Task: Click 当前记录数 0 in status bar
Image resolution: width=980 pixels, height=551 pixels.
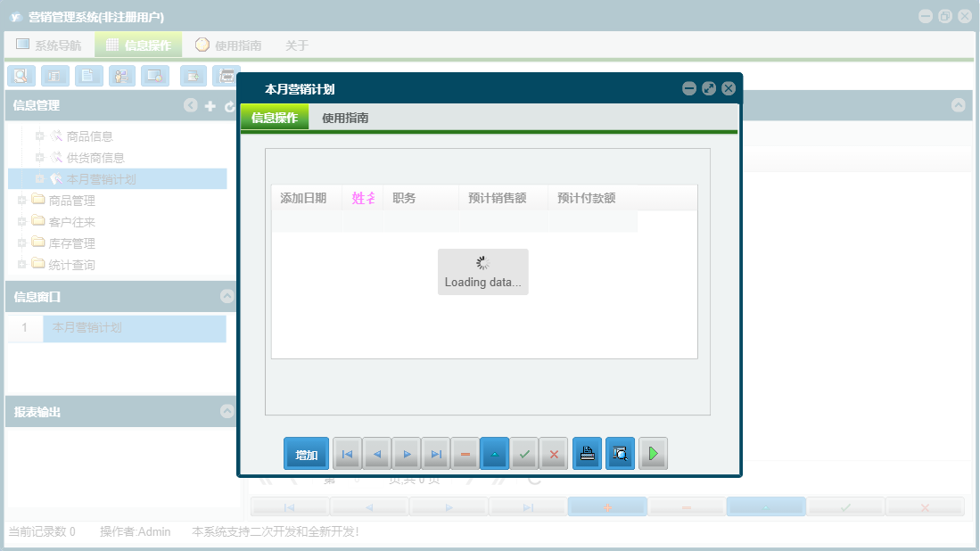Action: pyautogui.click(x=42, y=531)
